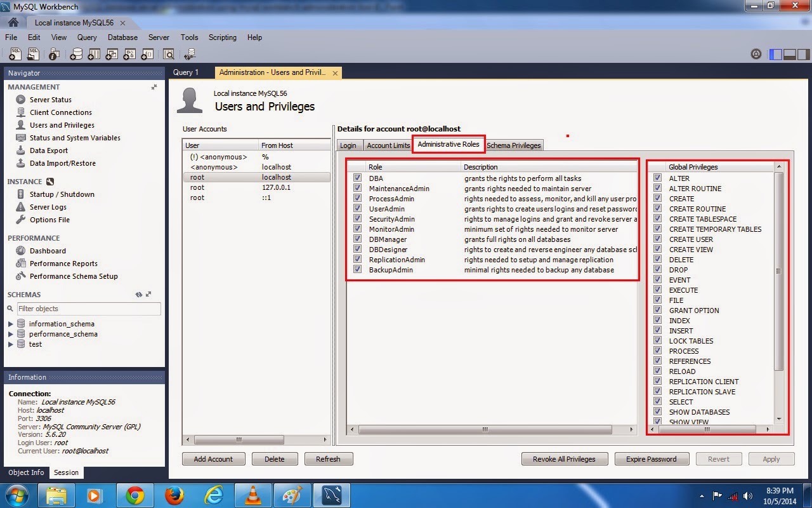The height and width of the screenshot is (508, 812).
Task: Click the Delete account button
Action: point(275,459)
